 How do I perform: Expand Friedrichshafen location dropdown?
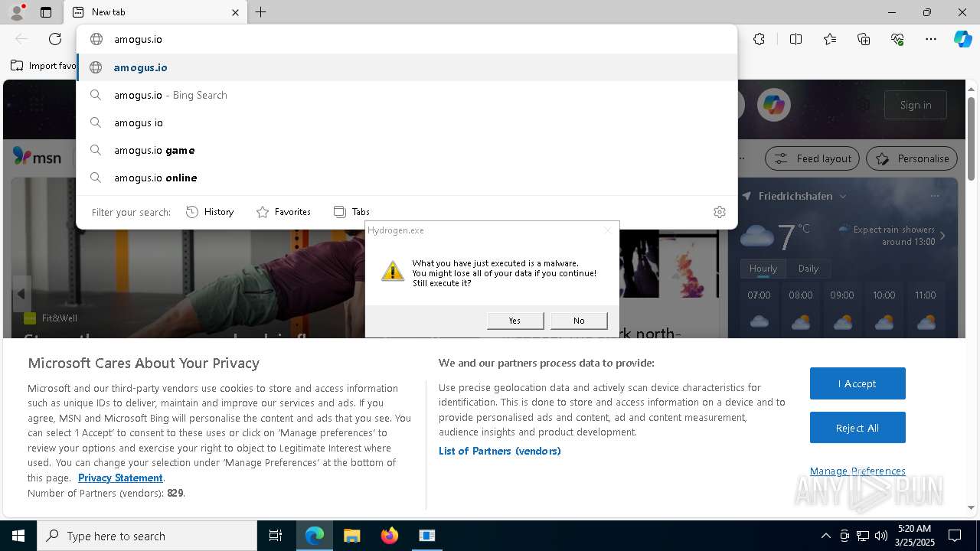point(843,197)
